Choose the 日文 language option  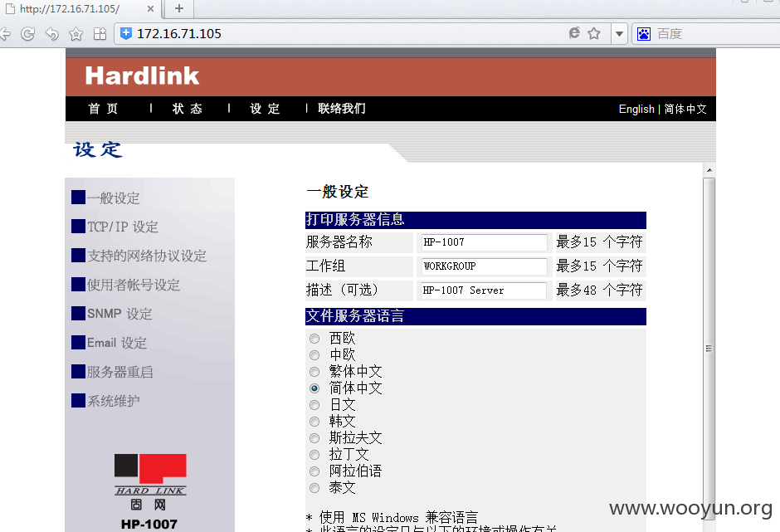tap(314, 405)
